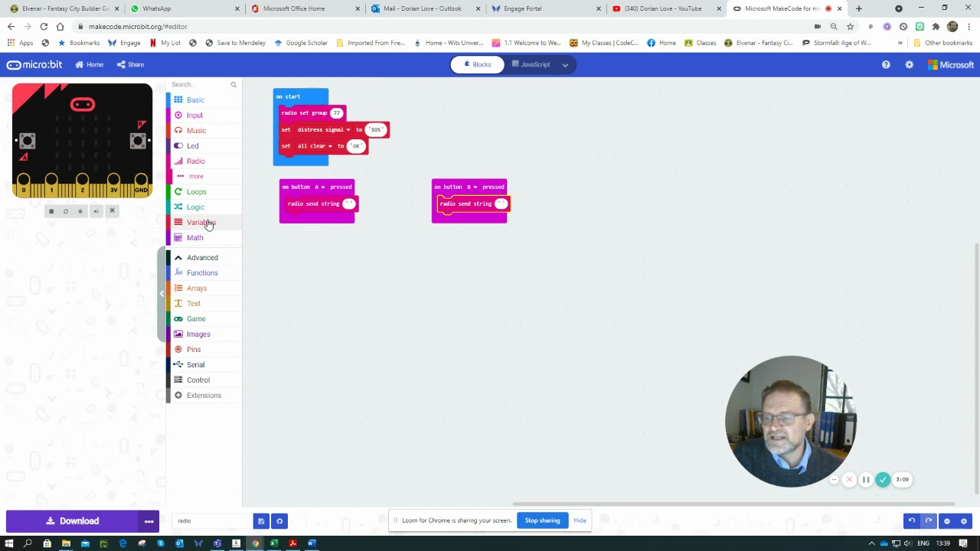Viewport: 980px width, 551px height.
Task: Open the Game blocks category
Action: click(x=196, y=318)
